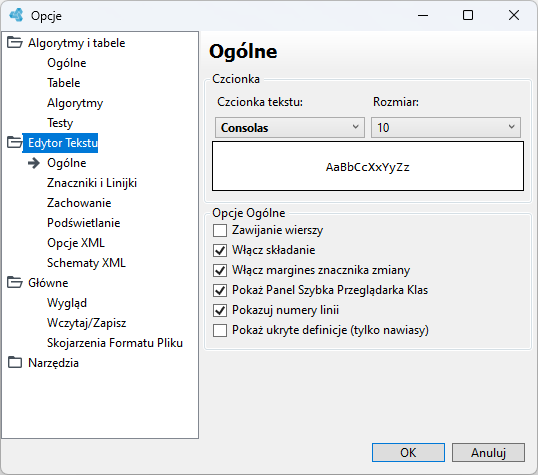The image size is (538, 475).
Task: Collapse the Główne folder icon
Action: (x=15, y=282)
